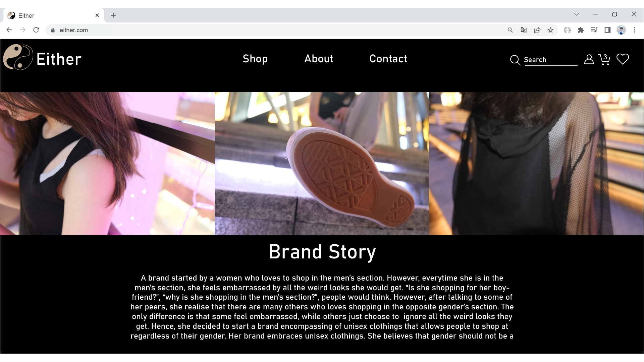
Task: Open the About page
Action: point(319,59)
